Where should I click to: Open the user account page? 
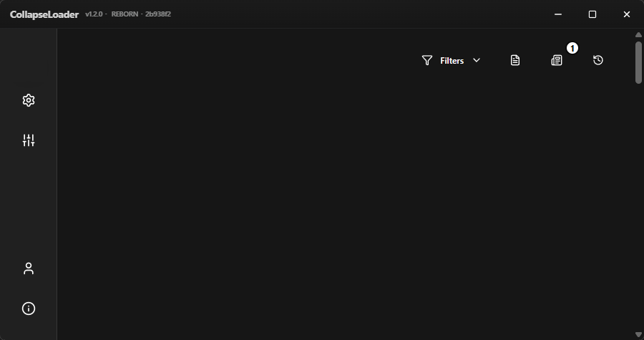point(29,268)
